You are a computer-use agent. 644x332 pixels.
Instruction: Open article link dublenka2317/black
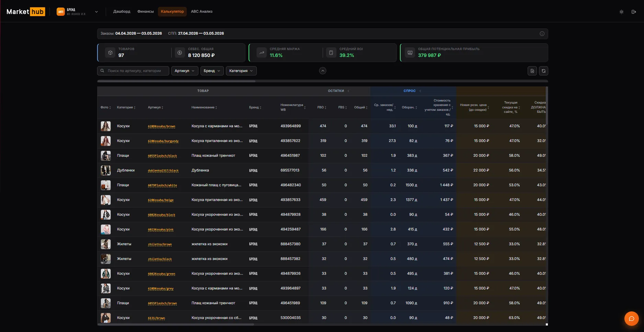(163, 170)
